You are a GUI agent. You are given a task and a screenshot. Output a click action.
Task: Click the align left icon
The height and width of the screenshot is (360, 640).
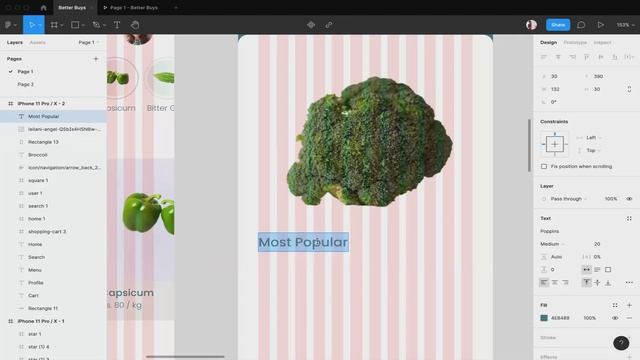click(544, 57)
